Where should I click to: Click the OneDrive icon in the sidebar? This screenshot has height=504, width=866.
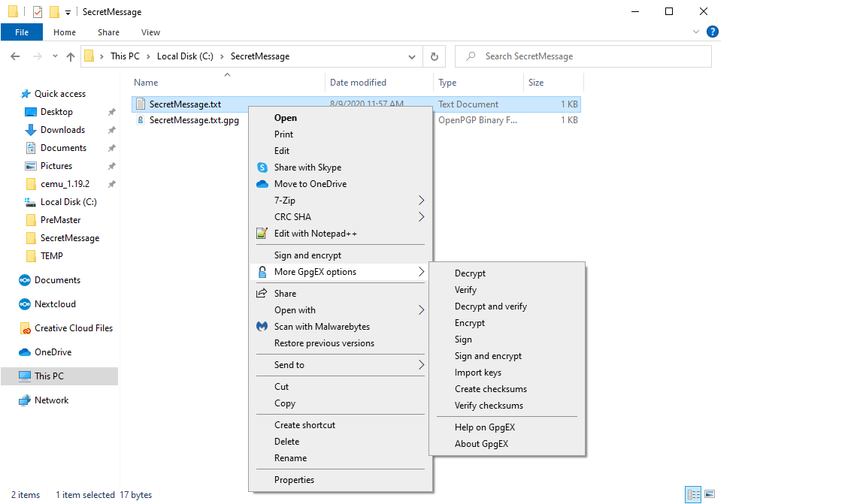(23, 352)
